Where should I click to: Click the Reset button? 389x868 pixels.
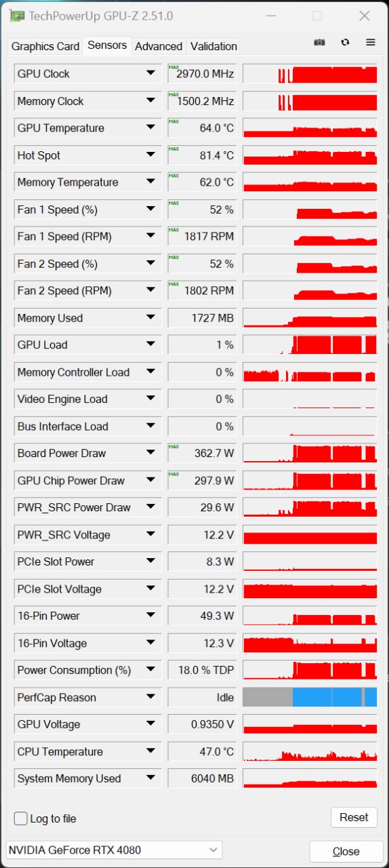coord(354,817)
